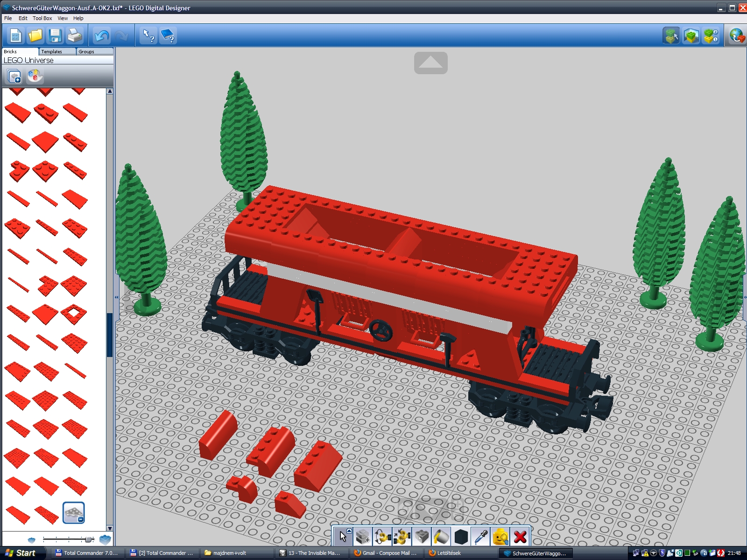The width and height of the screenshot is (747, 560).
Task: Click the globe share-to-web icon
Action: pyautogui.click(x=737, y=35)
